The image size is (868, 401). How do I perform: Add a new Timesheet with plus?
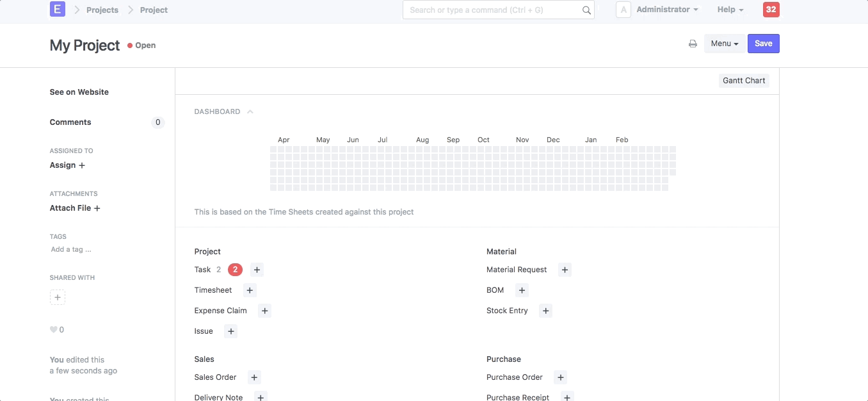250,290
